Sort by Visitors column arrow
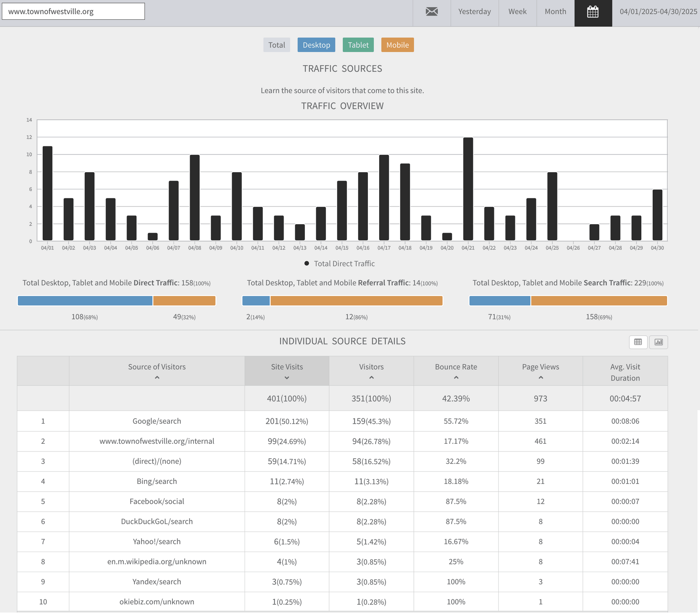 [372, 378]
